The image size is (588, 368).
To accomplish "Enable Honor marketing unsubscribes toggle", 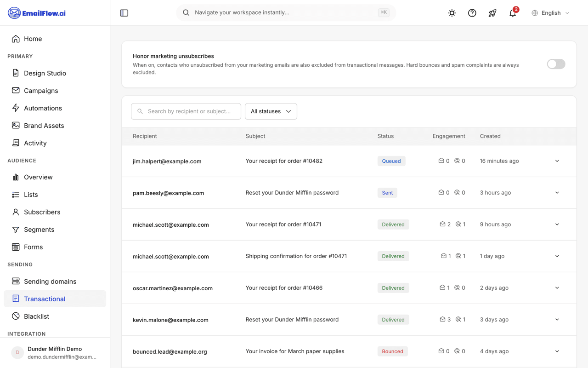I will [x=556, y=64].
